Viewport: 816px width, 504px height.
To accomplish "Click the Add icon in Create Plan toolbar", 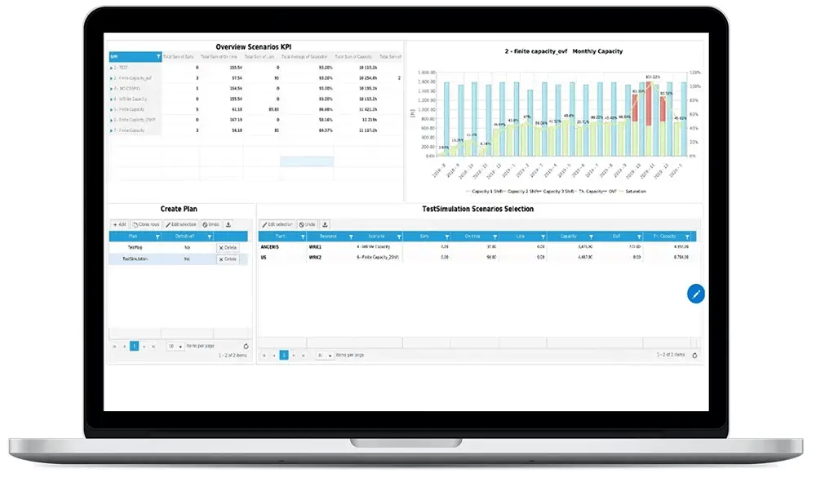I will click(x=118, y=224).
